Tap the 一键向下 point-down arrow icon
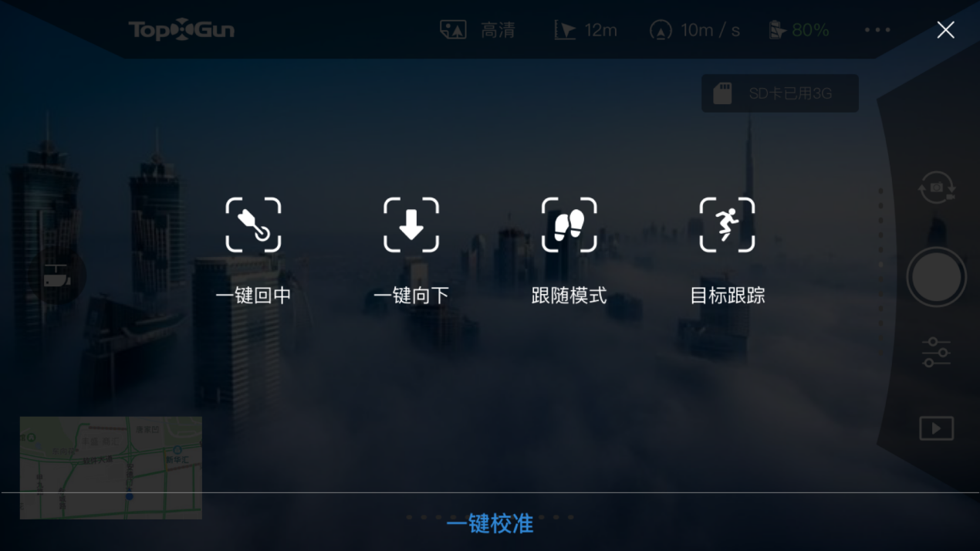The image size is (980, 551). click(x=411, y=225)
